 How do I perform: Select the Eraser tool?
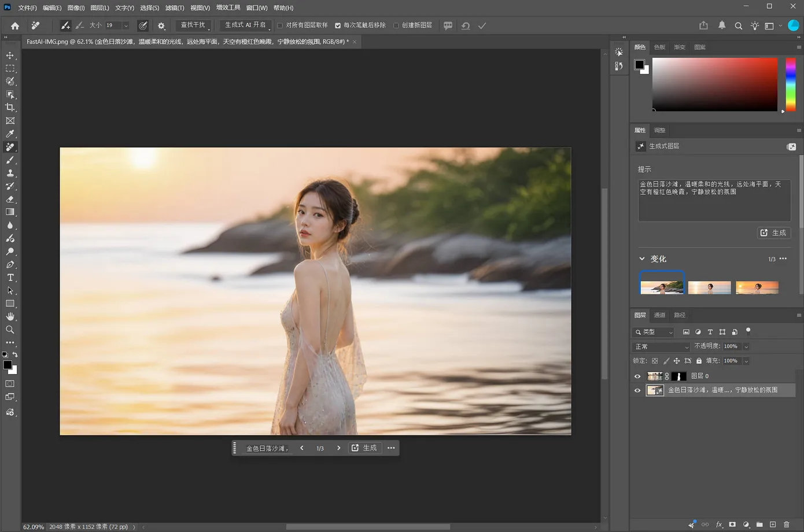click(10, 199)
